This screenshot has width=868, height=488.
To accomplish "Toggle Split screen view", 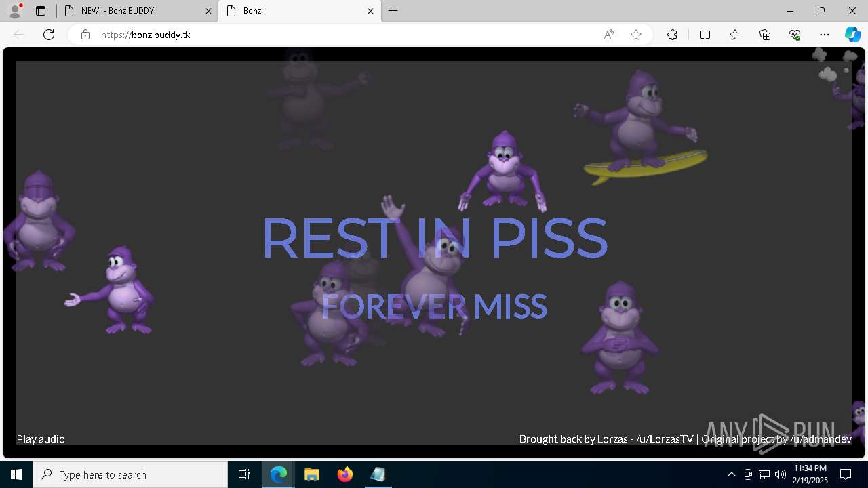I will [x=705, y=35].
